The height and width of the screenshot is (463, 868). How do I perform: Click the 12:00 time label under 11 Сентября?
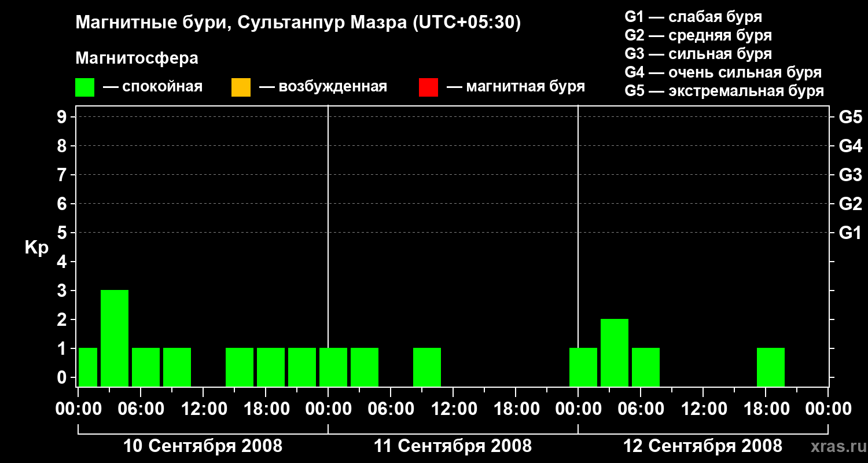click(x=453, y=409)
